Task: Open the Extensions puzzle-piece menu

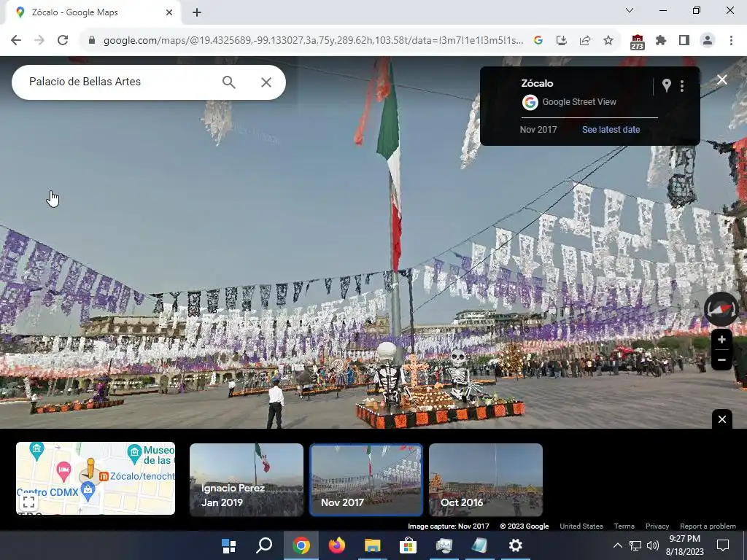Action: click(661, 41)
